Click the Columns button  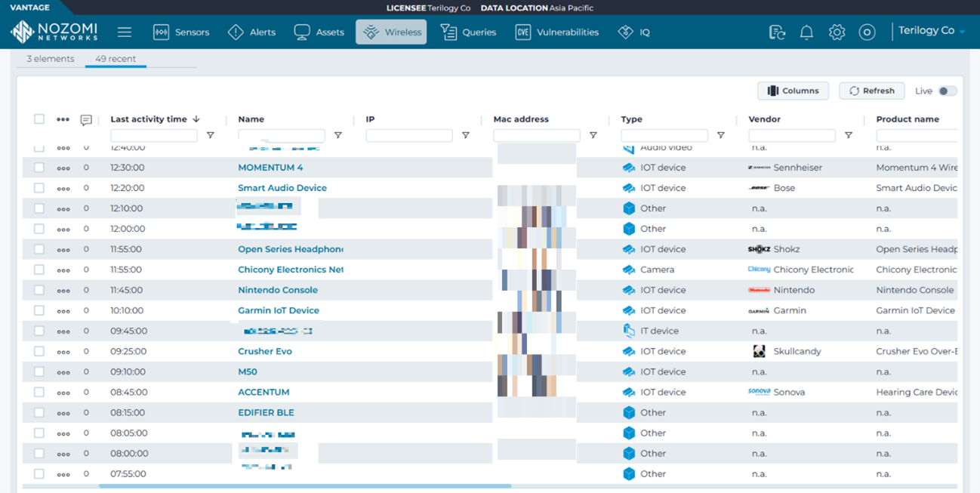pos(793,91)
